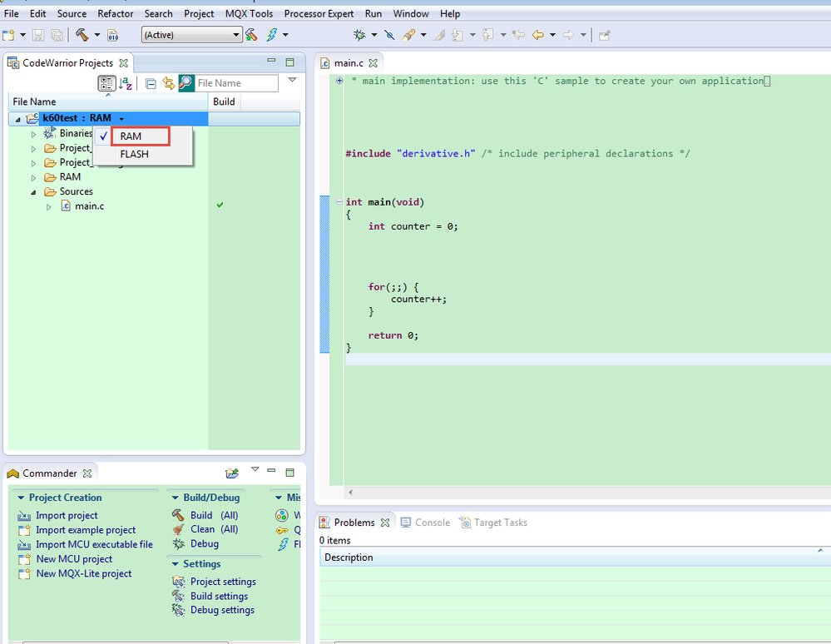The height and width of the screenshot is (644, 831).
Task: Toggle the tree view mode button
Action: pyautogui.click(x=106, y=83)
